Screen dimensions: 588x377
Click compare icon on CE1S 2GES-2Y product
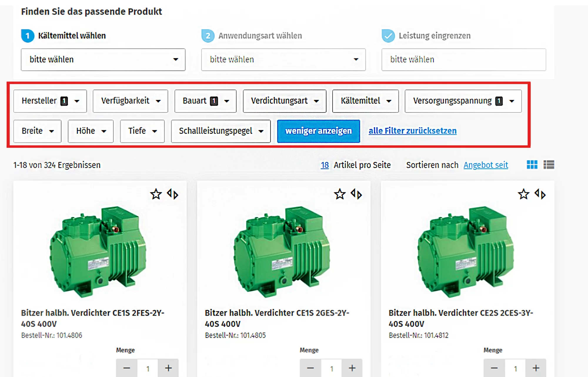click(x=356, y=194)
